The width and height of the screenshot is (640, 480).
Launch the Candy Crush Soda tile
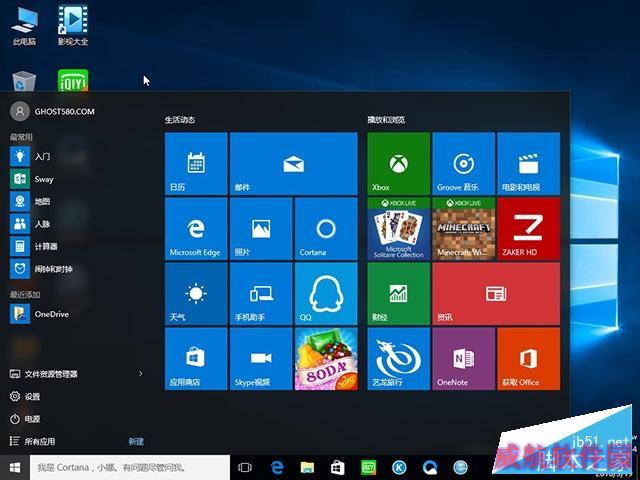[326, 359]
